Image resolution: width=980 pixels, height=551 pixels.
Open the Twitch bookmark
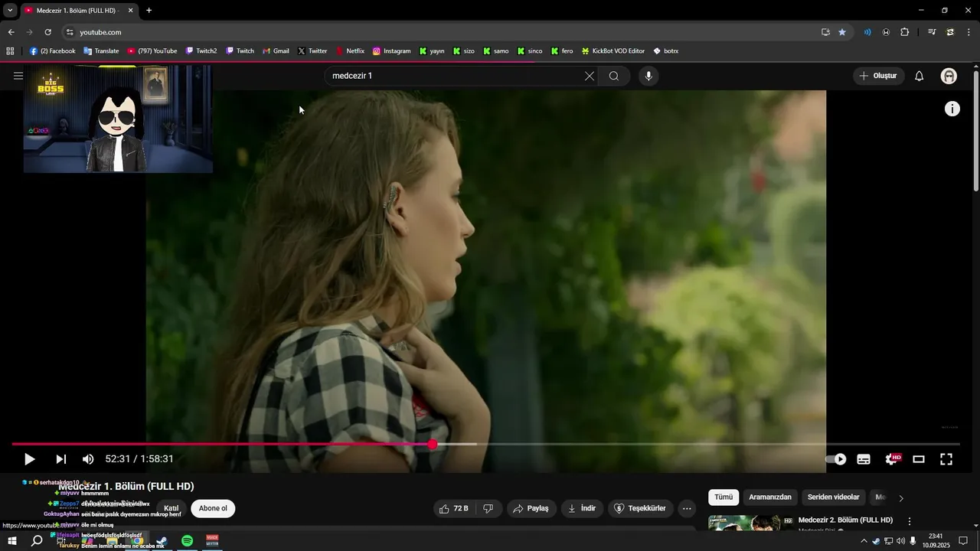click(x=240, y=51)
